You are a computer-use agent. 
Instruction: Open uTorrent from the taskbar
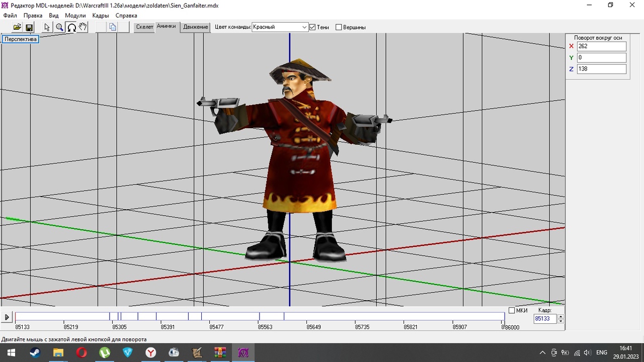click(x=105, y=352)
